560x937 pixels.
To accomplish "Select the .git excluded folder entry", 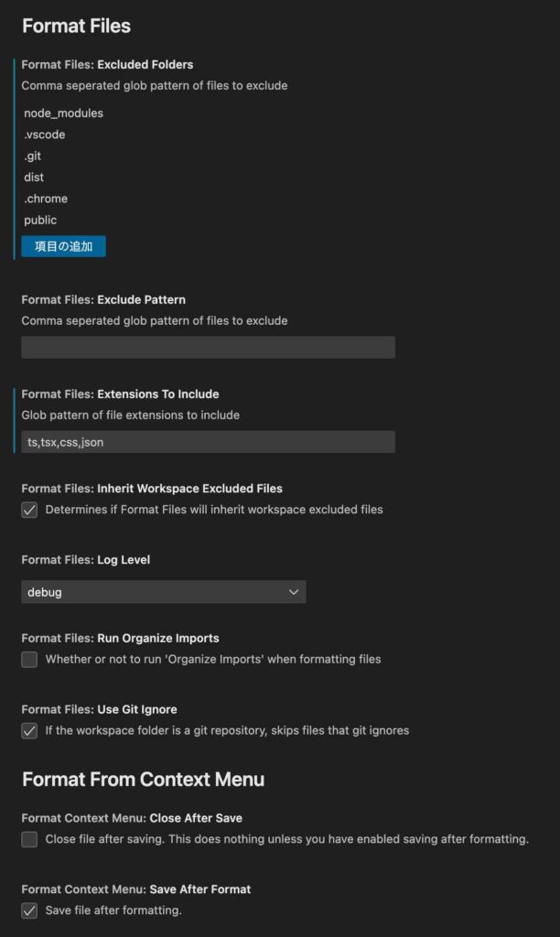I will pyautogui.click(x=33, y=156).
